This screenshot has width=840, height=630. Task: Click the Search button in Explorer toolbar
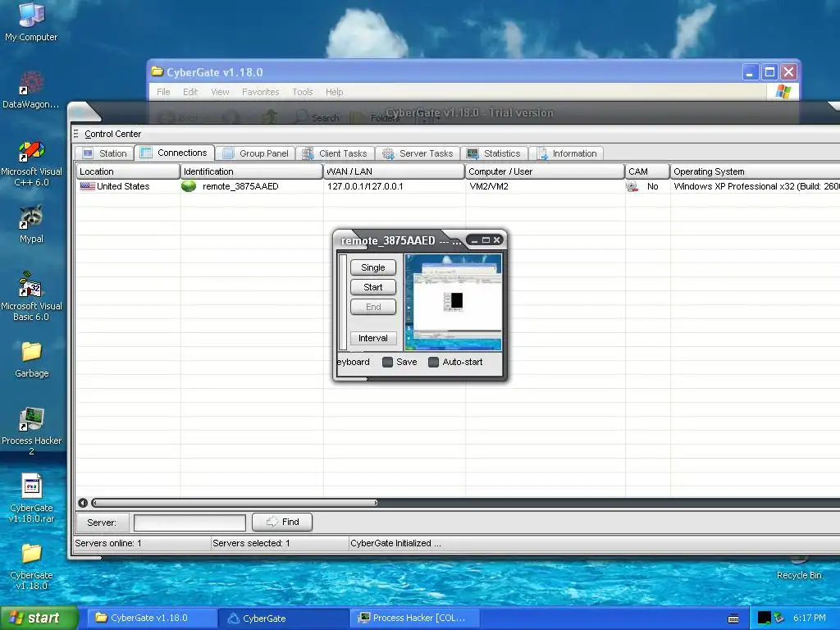317,117
